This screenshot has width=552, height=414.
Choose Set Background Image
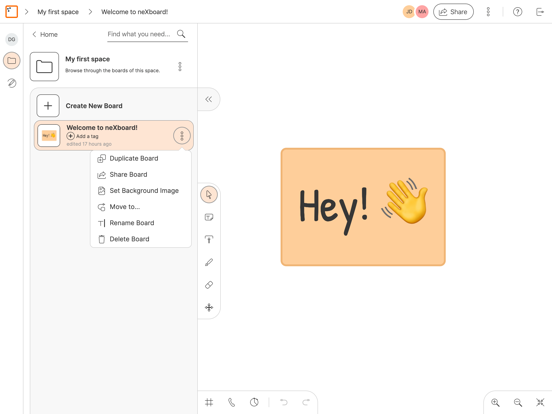[141, 191]
